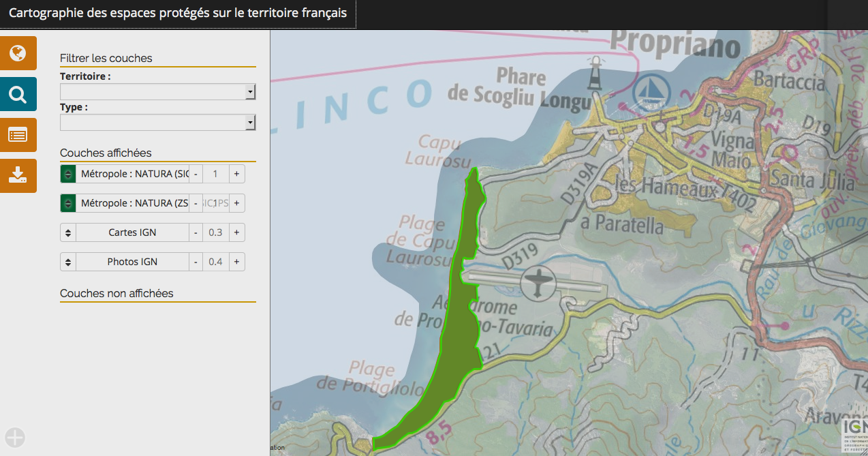Decrease opacity of NATURA (SIC) layer
868x456 pixels.
click(x=196, y=174)
